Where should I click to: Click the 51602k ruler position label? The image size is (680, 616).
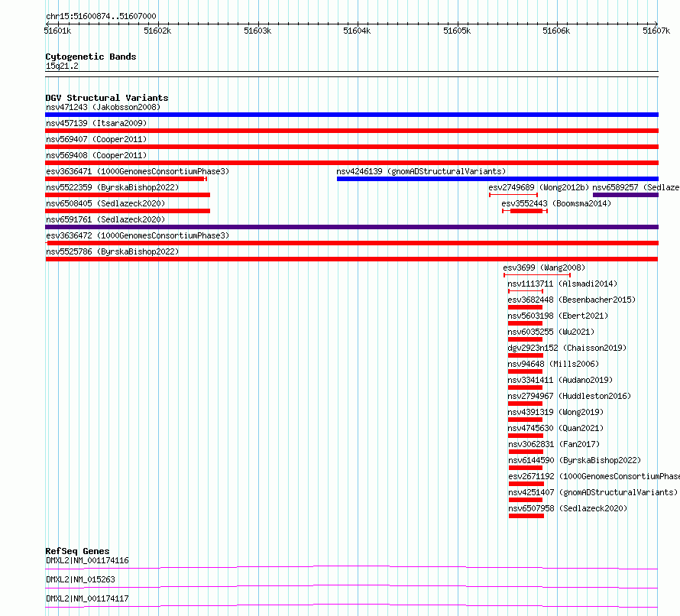point(157,31)
